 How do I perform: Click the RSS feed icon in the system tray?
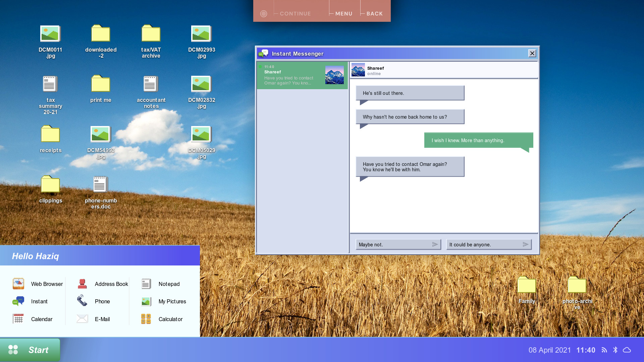604,350
